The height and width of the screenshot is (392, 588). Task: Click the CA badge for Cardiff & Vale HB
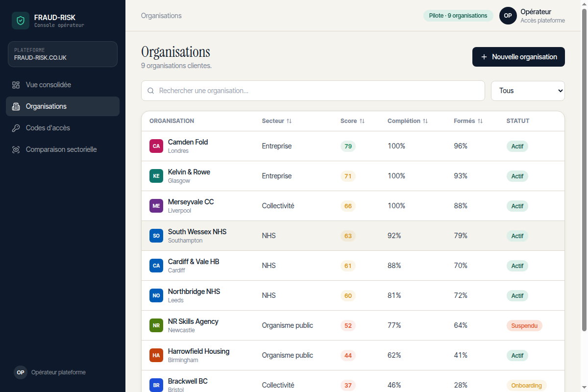156,266
